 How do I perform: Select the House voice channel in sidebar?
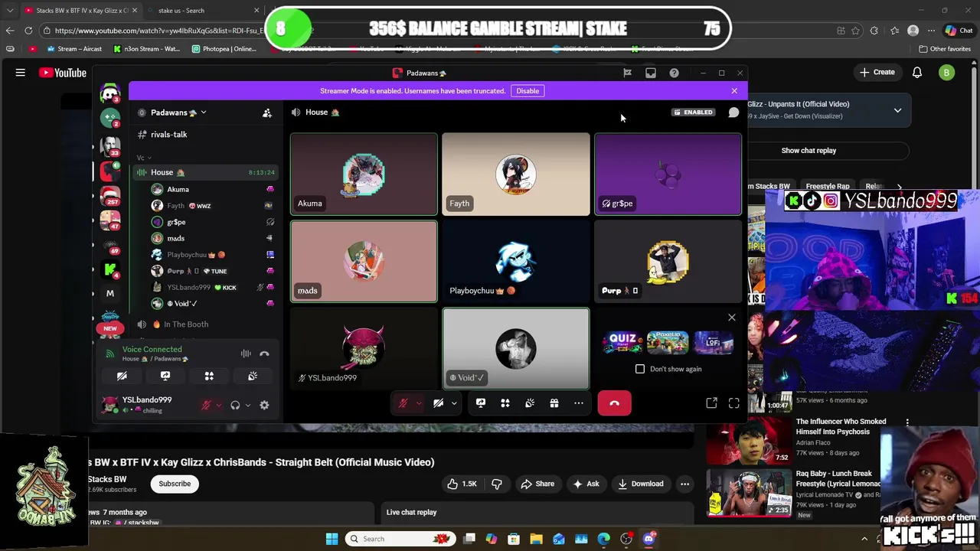point(205,173)
